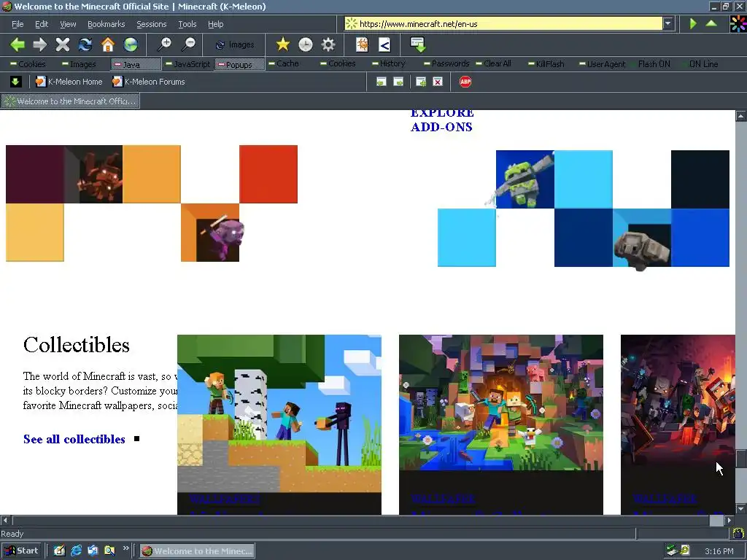Viewport: 747px width, 560px height.
Task: Open the K-Meleon Forums bookmark
Action: (x=148, y=82)
